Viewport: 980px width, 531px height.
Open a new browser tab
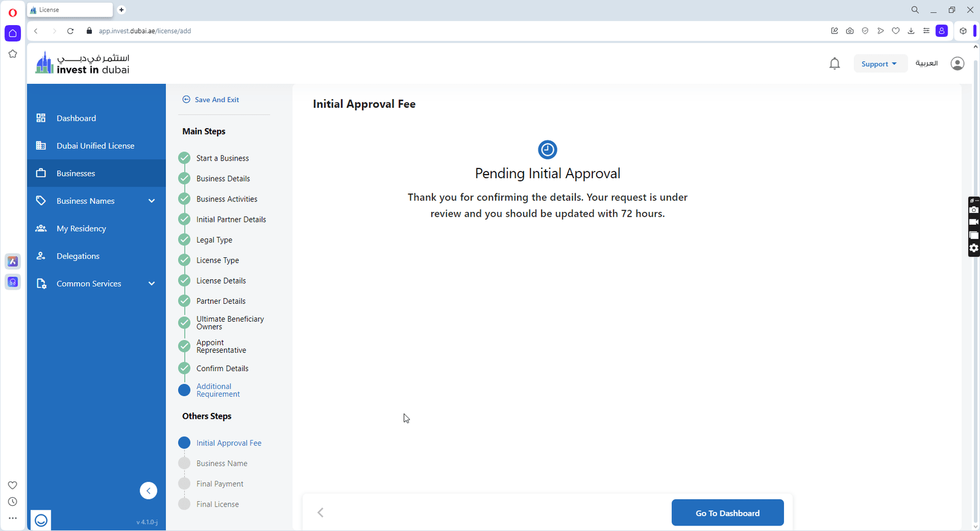tap(121, 10)
